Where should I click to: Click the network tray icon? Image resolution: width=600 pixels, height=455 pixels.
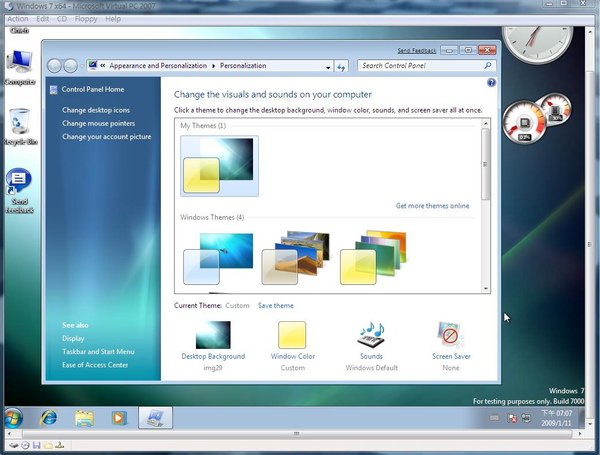tap(527, 418)
